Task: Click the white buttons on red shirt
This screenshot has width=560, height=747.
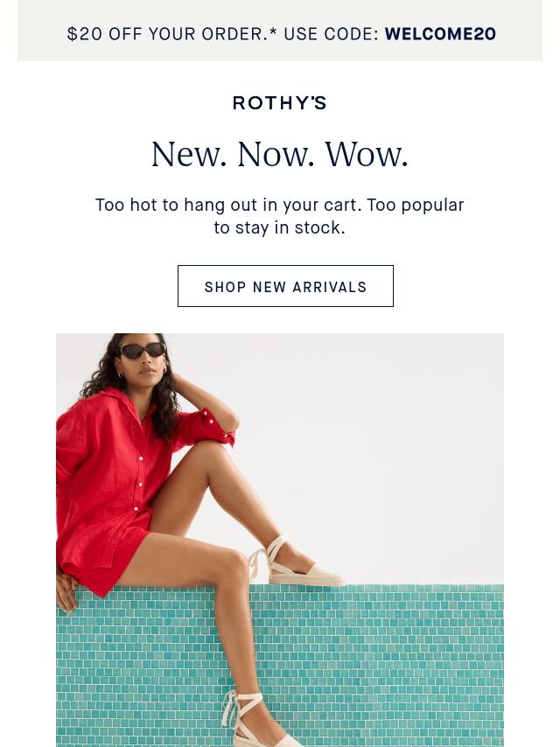Action: coord(140,484)
